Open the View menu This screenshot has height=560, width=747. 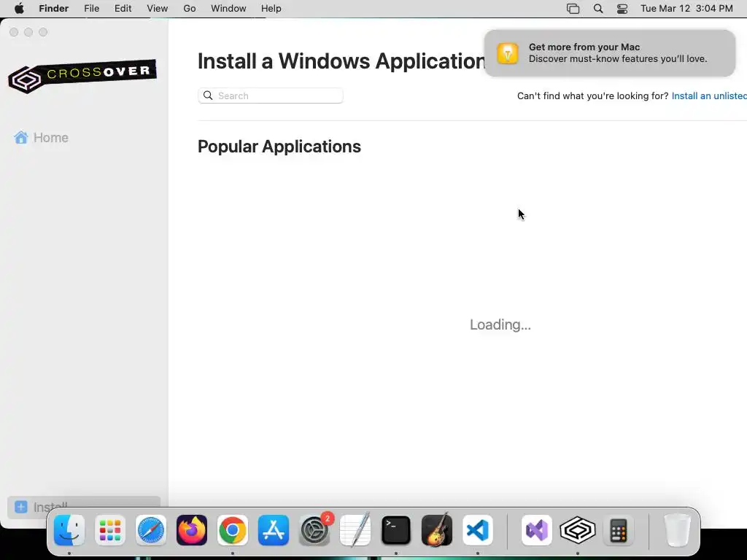click(x=158, y=9)
